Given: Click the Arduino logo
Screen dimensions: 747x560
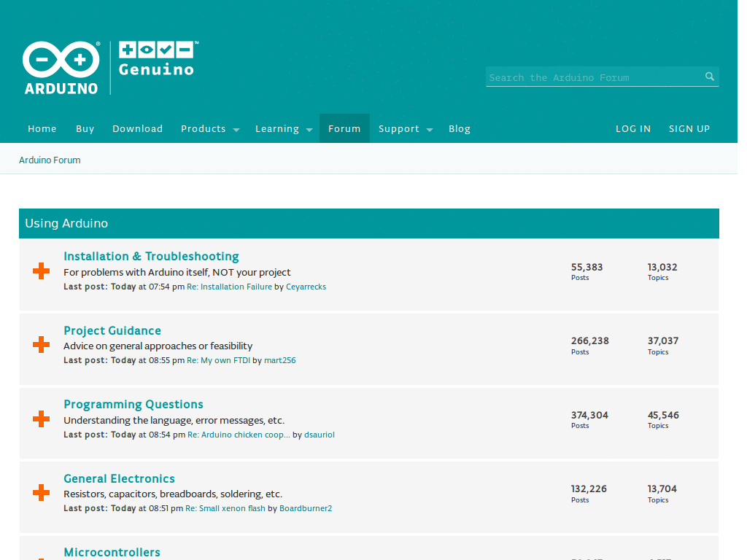Looking at the screenshot, I should (60, 67).
